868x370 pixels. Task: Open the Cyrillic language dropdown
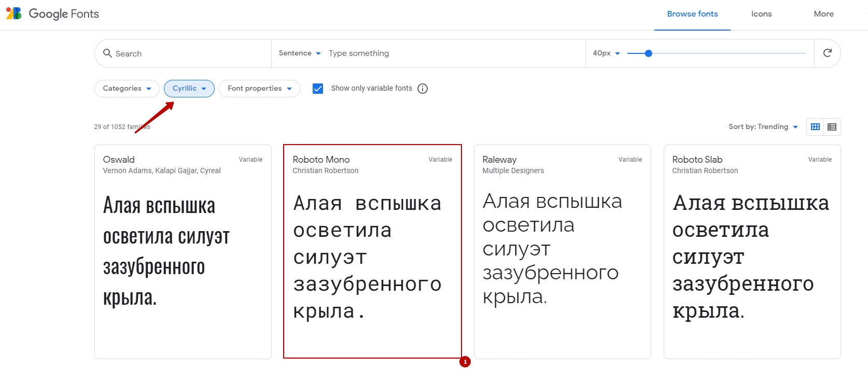[x=189, y=89]
